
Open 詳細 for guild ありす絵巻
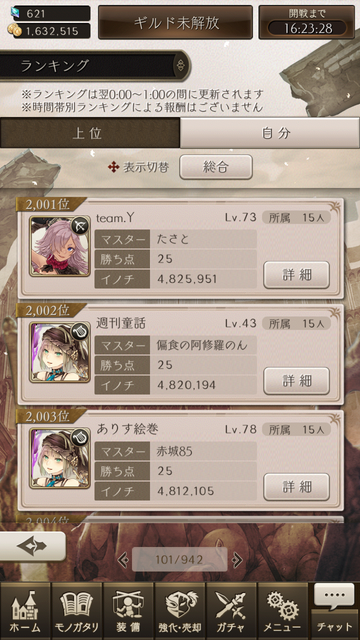click(296, 487)
